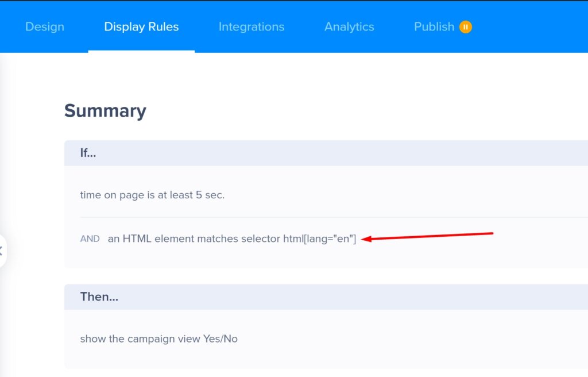Screen dimensions: 588x377
Task: Open the 'show the campaign view Yes/No' action
Action: [158, 339]
